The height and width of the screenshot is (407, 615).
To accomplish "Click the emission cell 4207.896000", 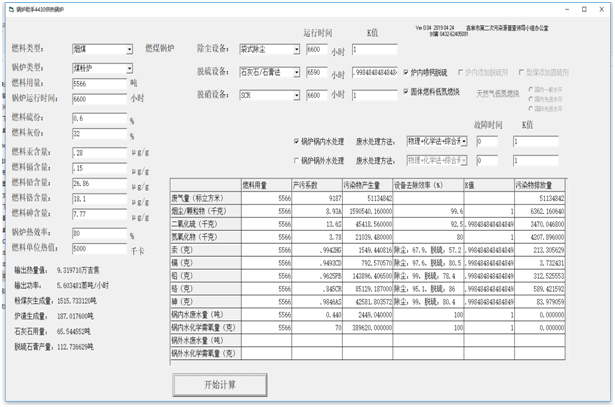I will pyautogui.click(x=540, y=237).
